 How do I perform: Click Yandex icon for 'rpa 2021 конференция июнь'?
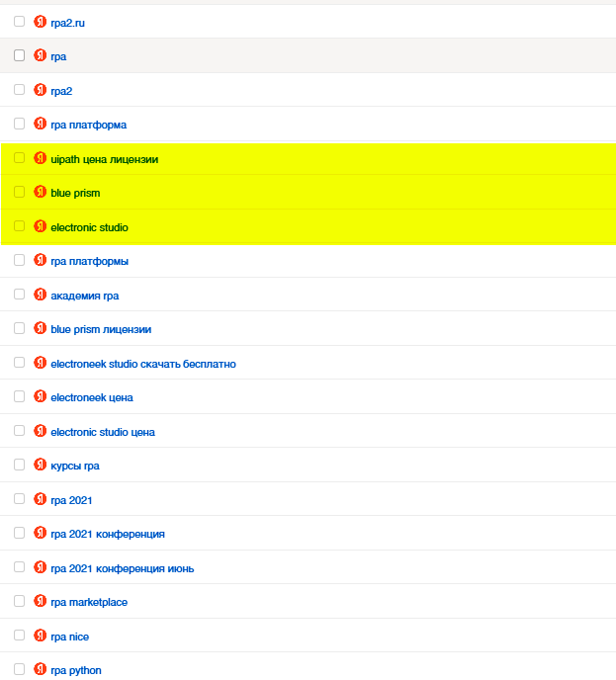pos(40,566)
